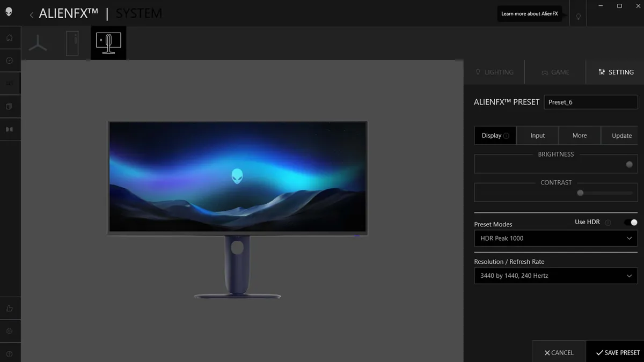Open feedback via the thumbs-up icon
The height and width of the screenshot is (362, 644).
pyautogui.click(x=10, y=308)
